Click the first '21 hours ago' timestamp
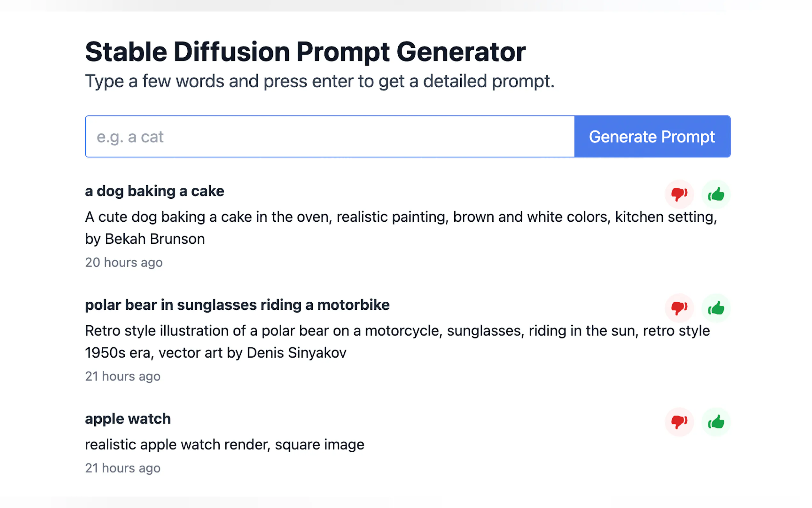The width and height of the screenshot is (812, 508). [x=122, y=376]
